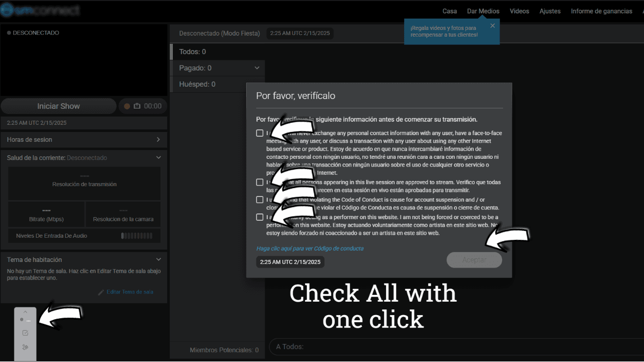Viewport: 644px width, 362px height.
Task: Click the camera icon next to the timer
Action: tap(137, 106)
